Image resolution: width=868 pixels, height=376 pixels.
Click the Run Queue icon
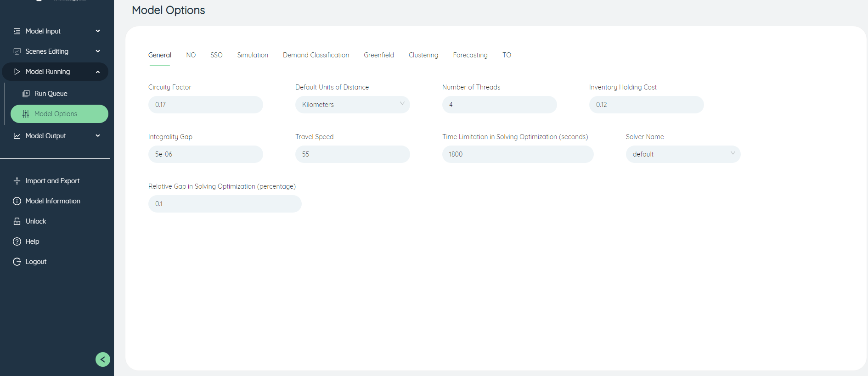tap(26, 94)
